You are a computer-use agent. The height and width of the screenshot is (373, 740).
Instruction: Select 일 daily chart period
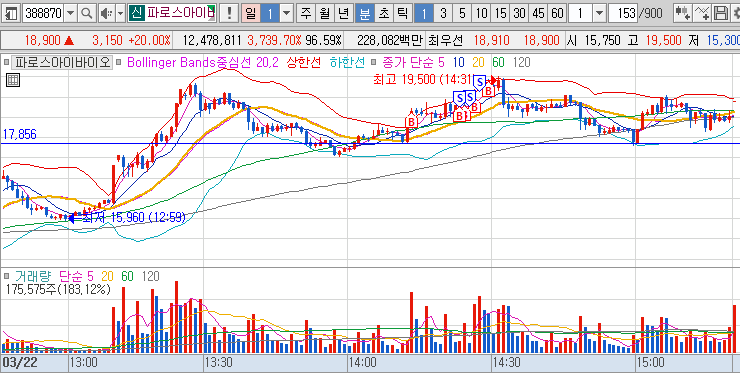[250, 13]
